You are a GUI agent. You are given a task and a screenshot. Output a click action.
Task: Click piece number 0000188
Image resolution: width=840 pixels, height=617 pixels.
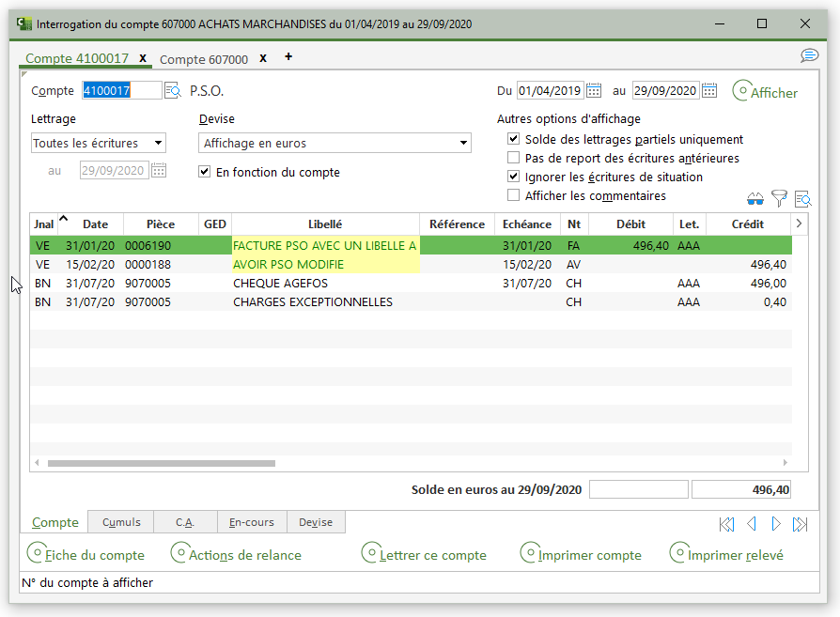click(x=148, y=264)
